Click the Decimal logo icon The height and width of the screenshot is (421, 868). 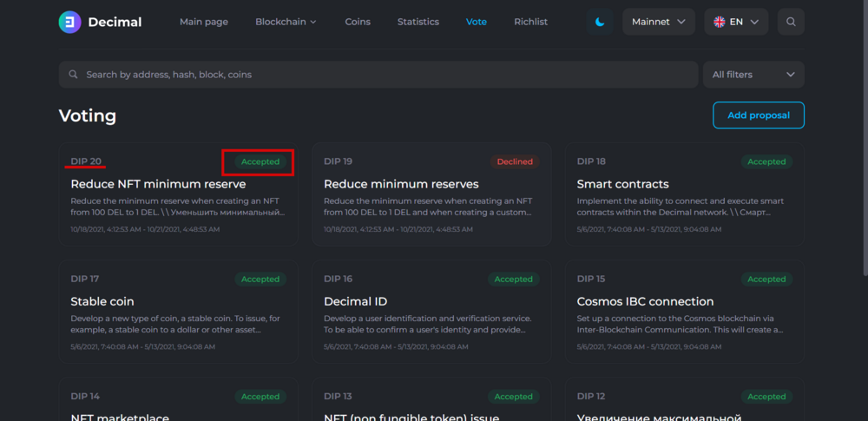point(69,23)
